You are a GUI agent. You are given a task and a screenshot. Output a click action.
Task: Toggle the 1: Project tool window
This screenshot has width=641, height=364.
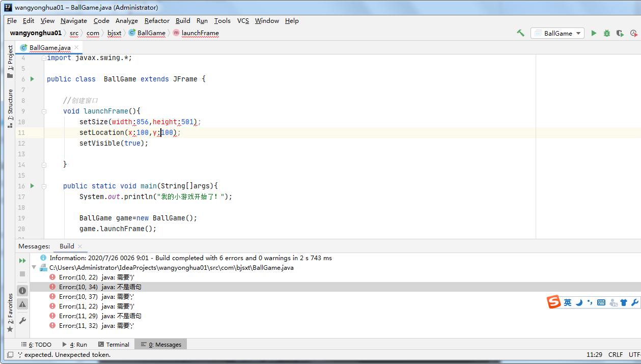tap(10, 61)
